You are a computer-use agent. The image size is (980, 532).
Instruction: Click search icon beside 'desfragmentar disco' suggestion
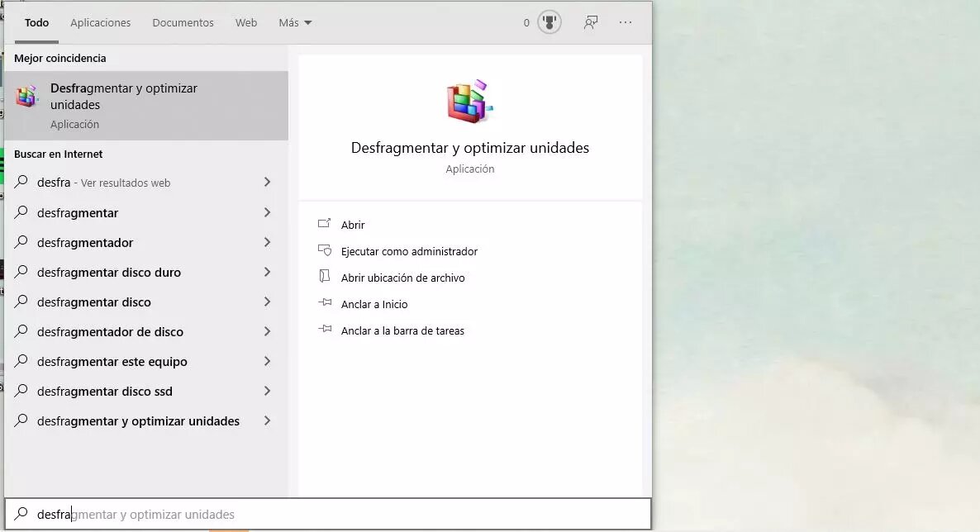pyautogui.click(x=21, y=302)
